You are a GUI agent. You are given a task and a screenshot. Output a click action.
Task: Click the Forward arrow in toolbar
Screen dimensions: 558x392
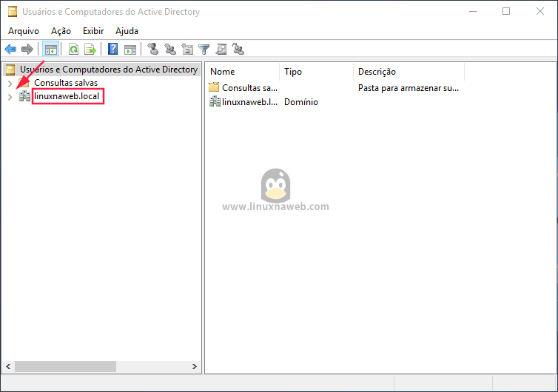pyautogui.click(x=27, y=50)
